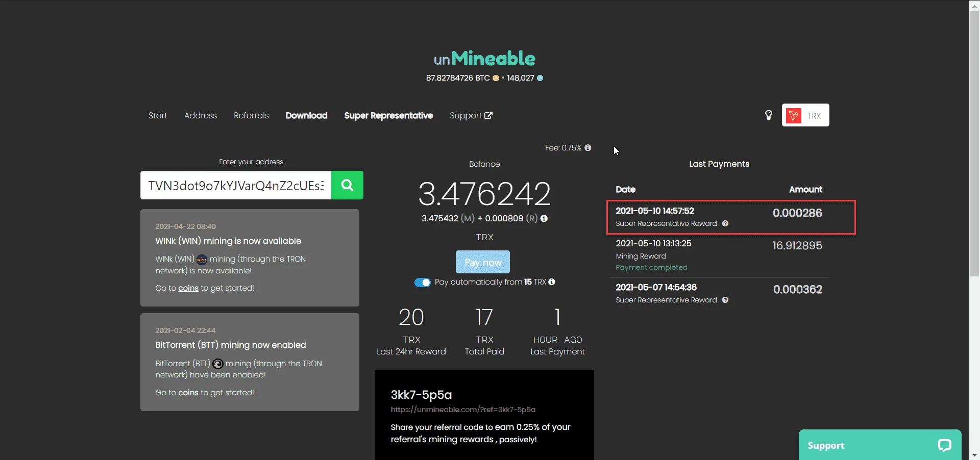Click the WIN coin icon in the news card
The width and height of the screenshot is (980, 460).
coord(202,260)
